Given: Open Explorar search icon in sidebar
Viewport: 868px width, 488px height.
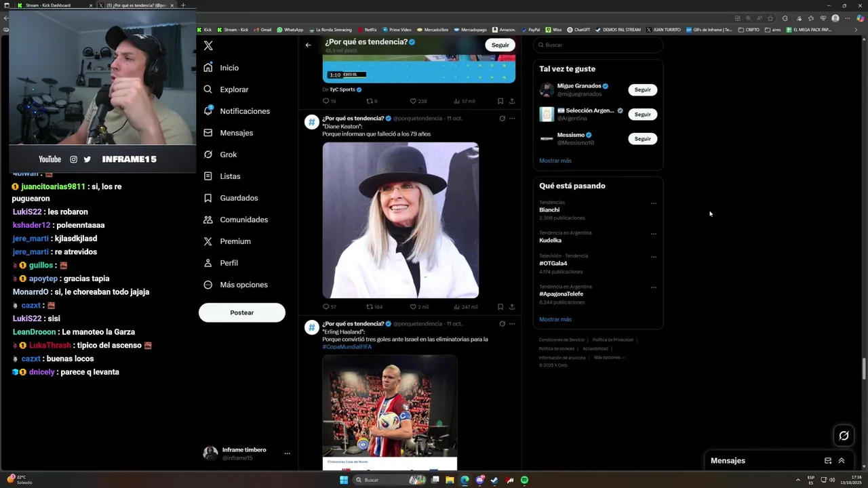Looking at the screenshot, I should click(208, 89).
